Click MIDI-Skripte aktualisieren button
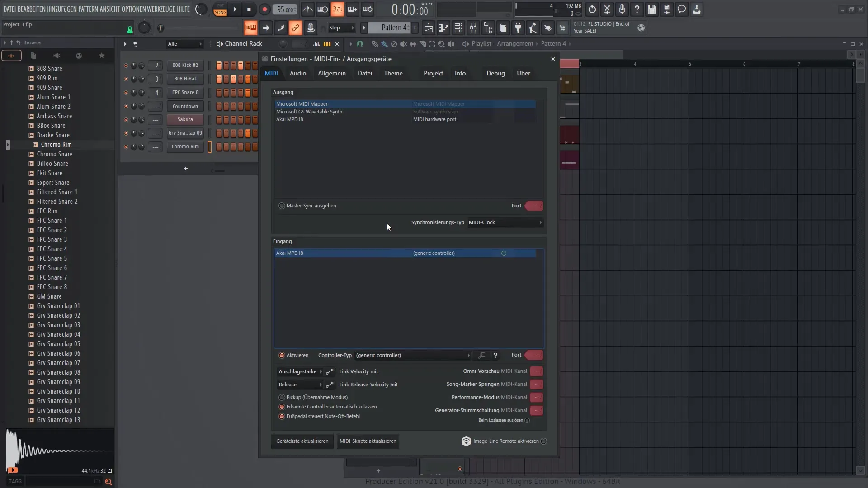The height and width of the screenshot is (488, 868). click(368, 441)
